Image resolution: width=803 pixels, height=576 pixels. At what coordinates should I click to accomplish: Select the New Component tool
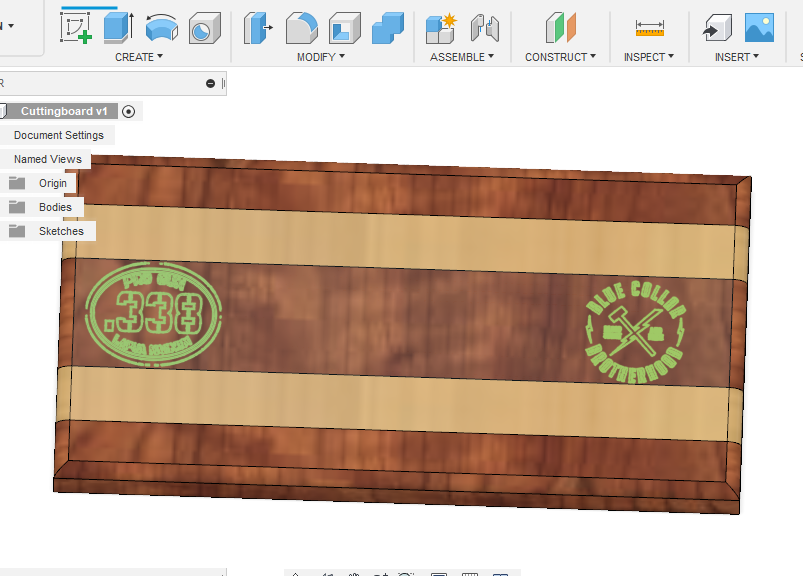(441, 28)
